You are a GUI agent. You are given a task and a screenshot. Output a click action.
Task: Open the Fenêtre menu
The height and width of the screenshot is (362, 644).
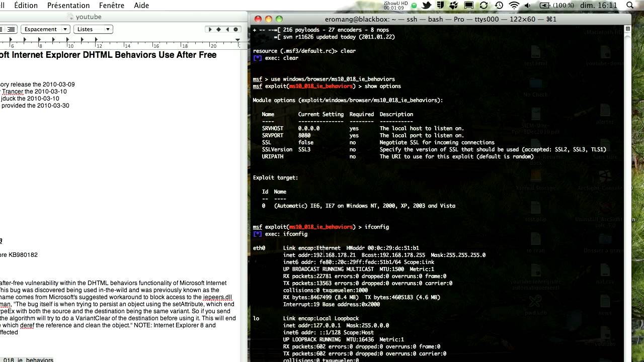point(112,5)
